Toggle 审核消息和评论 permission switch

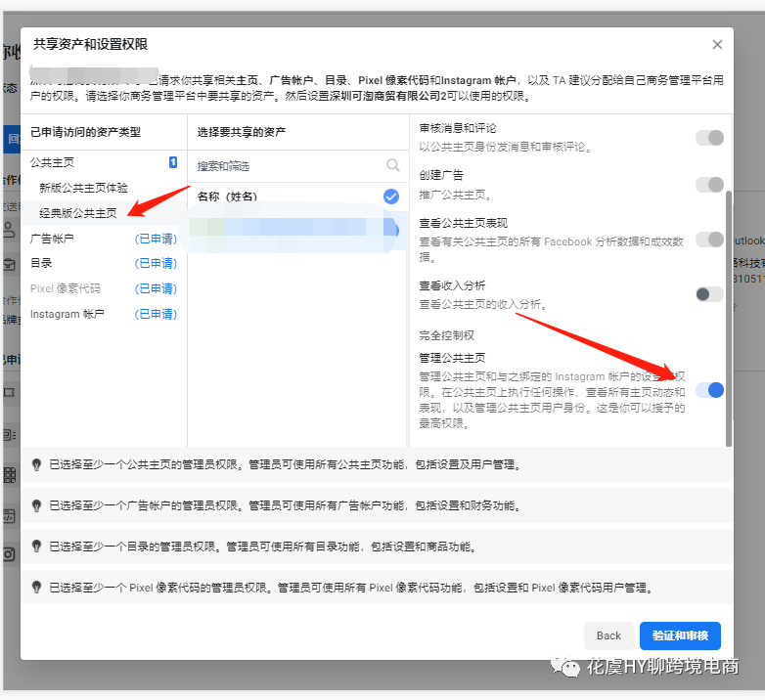click(710, 138)
